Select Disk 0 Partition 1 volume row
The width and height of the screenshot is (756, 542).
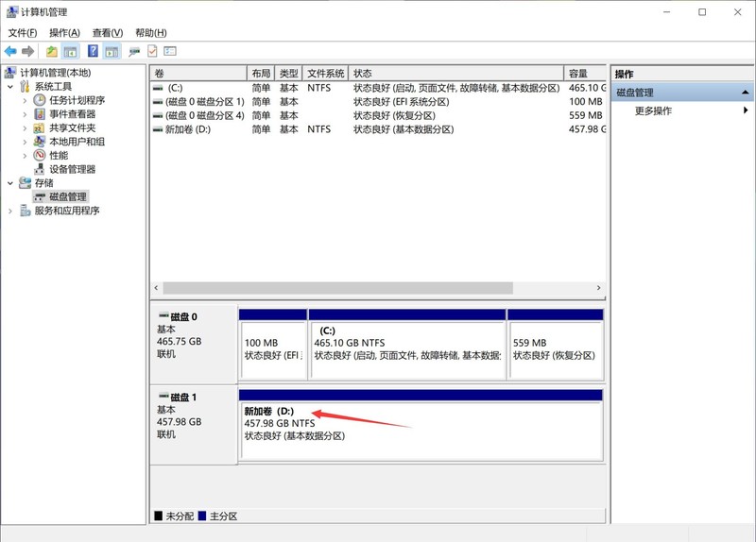[x=379, y=102]
